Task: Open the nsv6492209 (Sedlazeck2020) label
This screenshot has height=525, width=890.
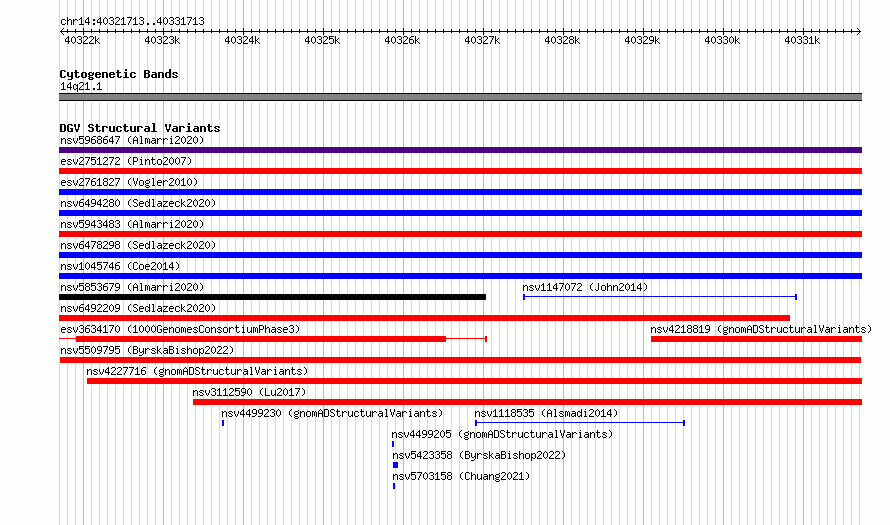Action: tap(138, 308)
